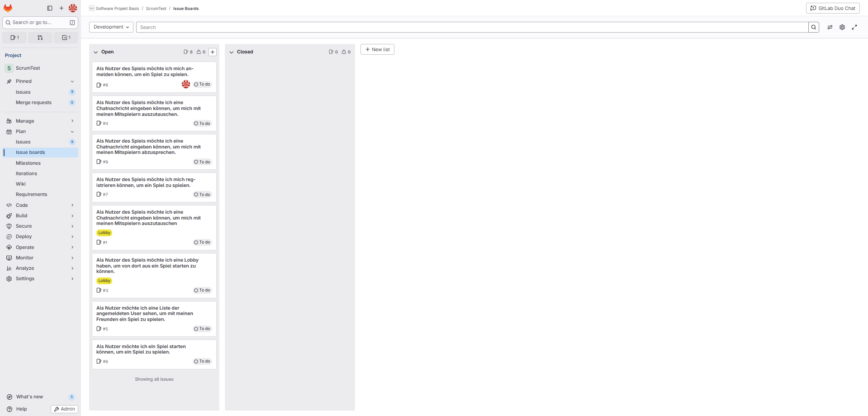Viewport: 868px width, 416px height.
Task: Collapse the Closed list
Action: pos(232,52)
